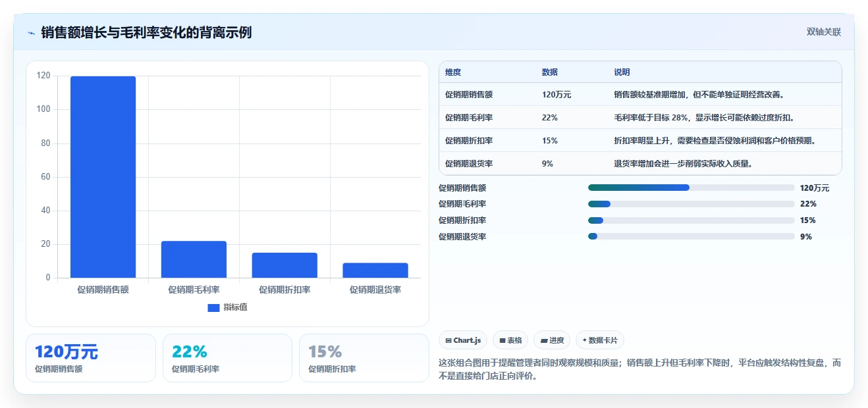
Task: Click the 9% progress value label
Action: [806, 237]
